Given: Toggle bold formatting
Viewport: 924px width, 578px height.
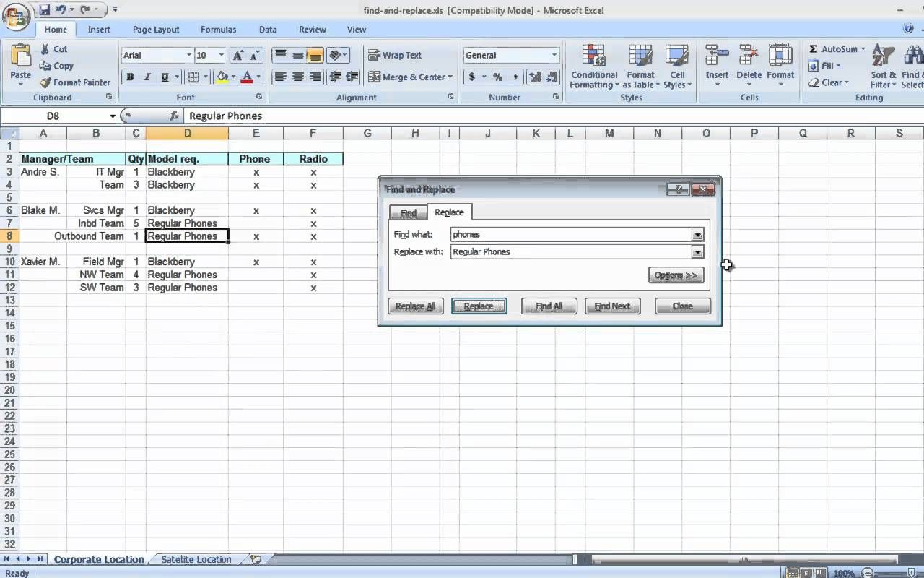Looking at the screenshot, I should click(x=131, y=77).
